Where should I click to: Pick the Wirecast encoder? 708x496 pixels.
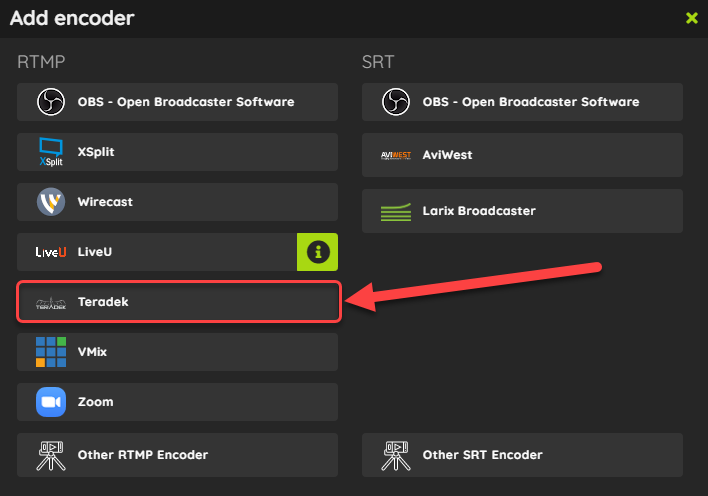(177, 202)
